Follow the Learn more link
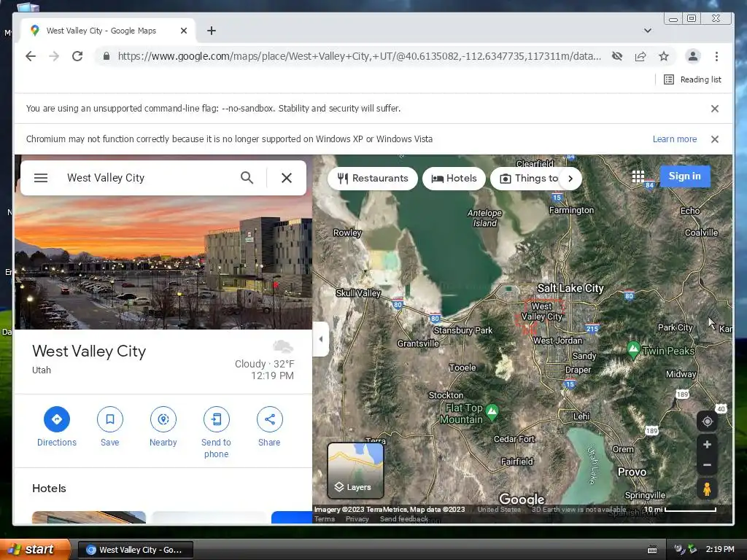This screenshot has height=560, width=747. 675,139
